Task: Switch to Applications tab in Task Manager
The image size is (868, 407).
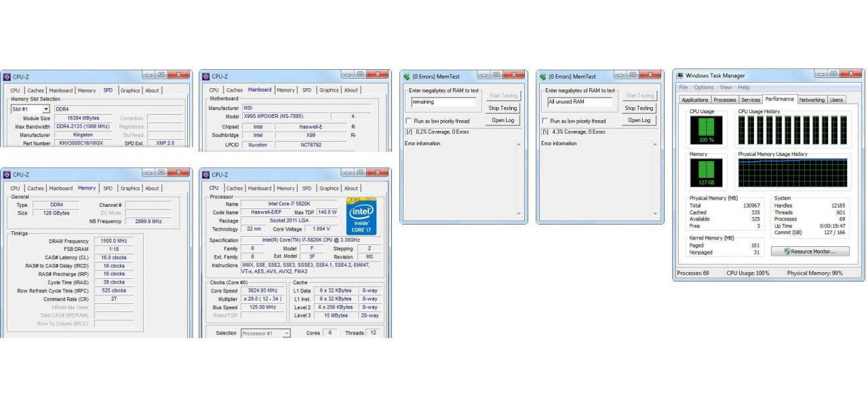Action: 695,100
